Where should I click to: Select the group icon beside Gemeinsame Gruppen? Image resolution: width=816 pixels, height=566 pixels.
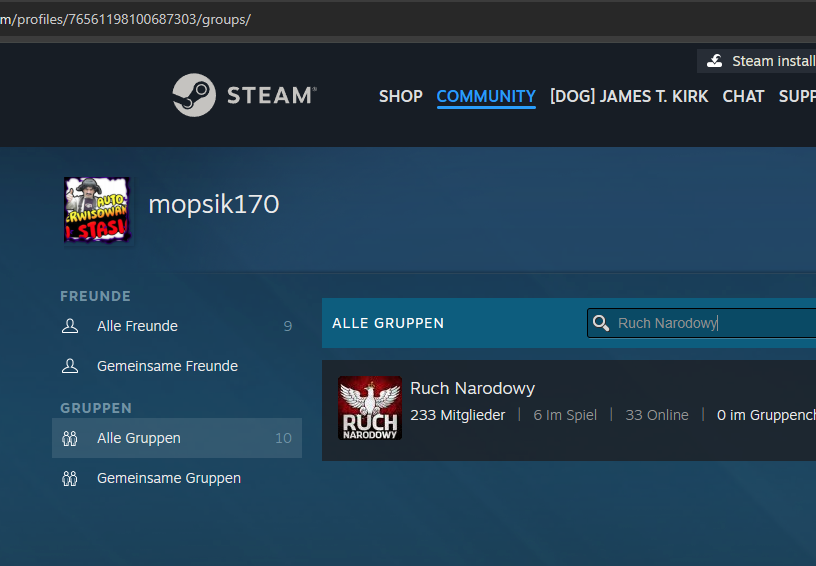[x=70, y=478]
